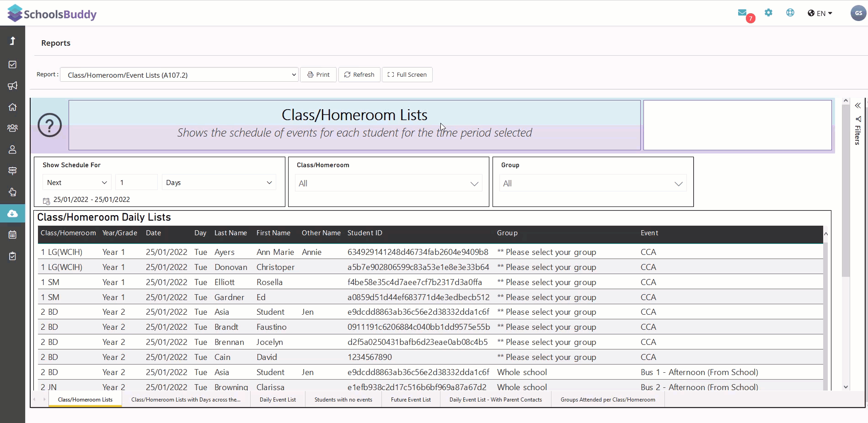Open the calendar icon in sidebar
868x423 pixels.
pyautogui.click(x=12, y=235)
